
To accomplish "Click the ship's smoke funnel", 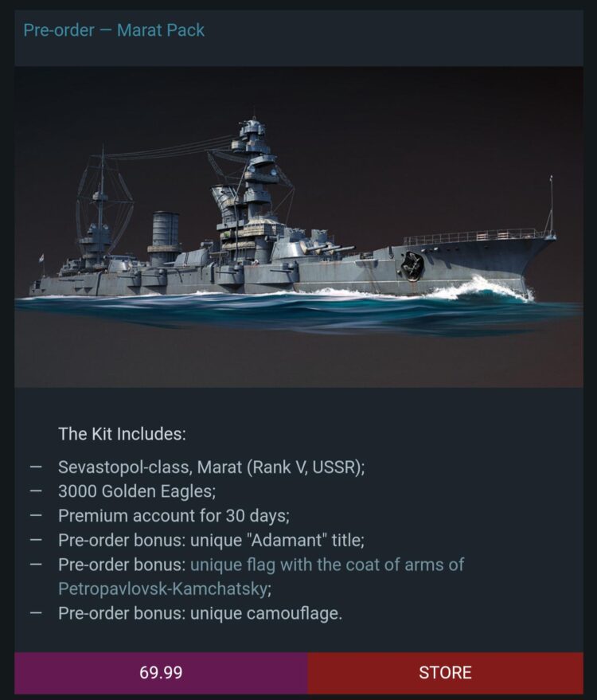I will pos(165,235).
